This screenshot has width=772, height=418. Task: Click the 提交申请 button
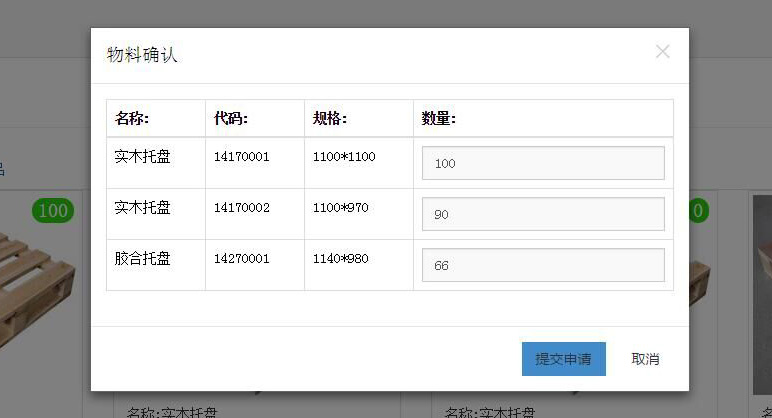click(564, 359)
